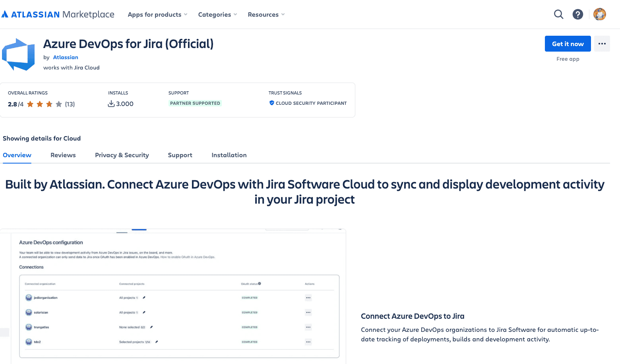Viewport: 620px width, 364px height.
Task: Click the Get it now button
Action: 568,44
